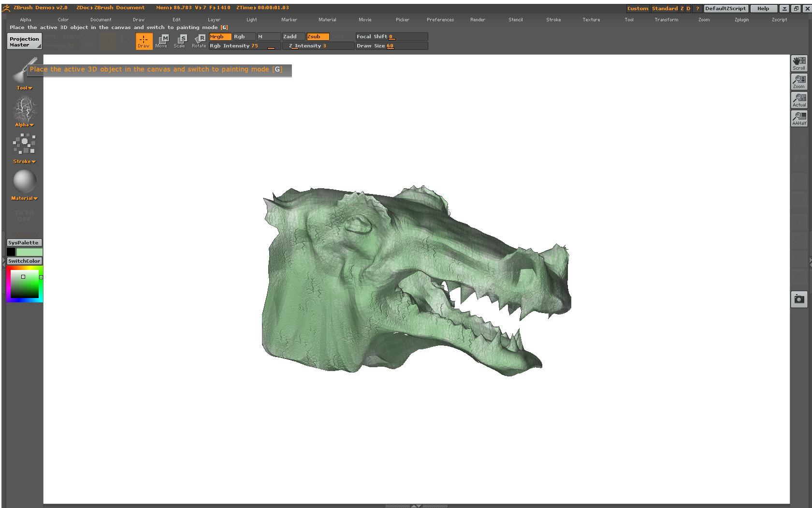Switch to the Standard interface layout
Viewport: 812px width, 508px height.
coord(665,9)
